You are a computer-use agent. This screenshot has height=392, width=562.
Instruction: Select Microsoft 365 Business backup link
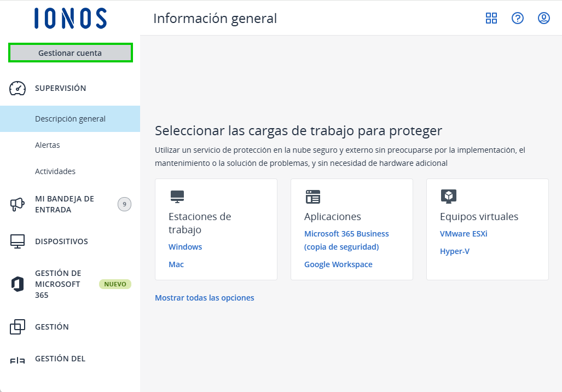346,240
